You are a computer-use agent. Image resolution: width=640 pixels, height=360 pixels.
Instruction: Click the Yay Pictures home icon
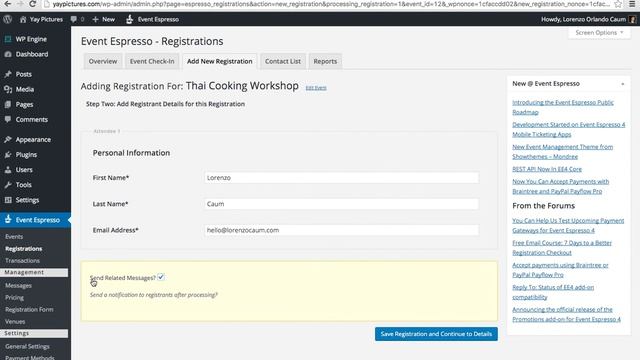tap(23, 19)
